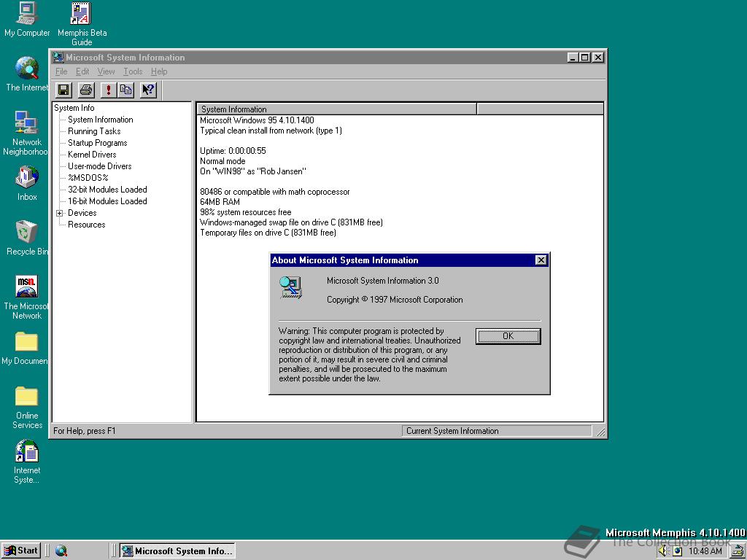747x560 pixels.
Task: Open the View menu
Action: [x=106, y=71]
